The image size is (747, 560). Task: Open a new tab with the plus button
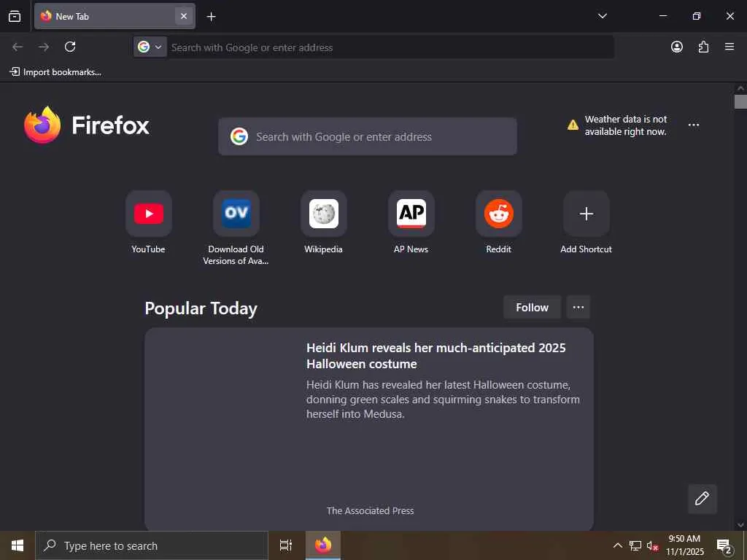pyautogui.click(x=211, y=17)
